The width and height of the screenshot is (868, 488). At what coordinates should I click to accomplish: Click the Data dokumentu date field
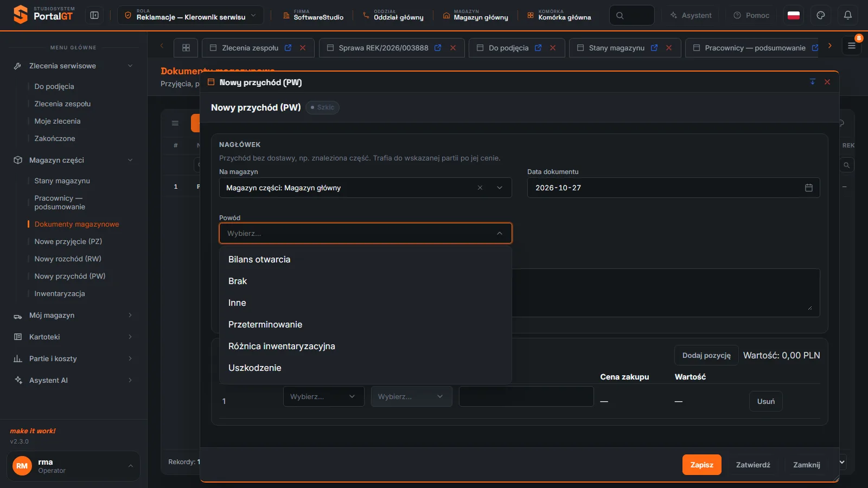point(673,188)
